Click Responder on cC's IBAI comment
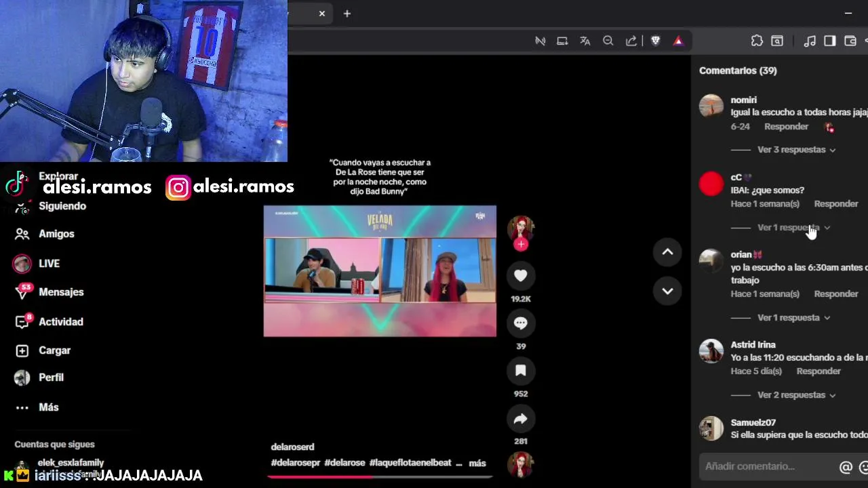868x488 pixels. (x=836, y=204)
